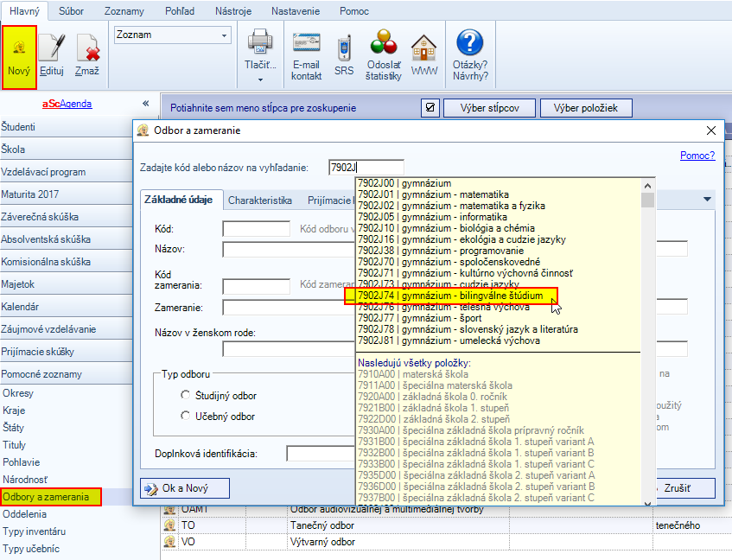Open the WWW house icon
Screen dimensions: 732x560
423,55
